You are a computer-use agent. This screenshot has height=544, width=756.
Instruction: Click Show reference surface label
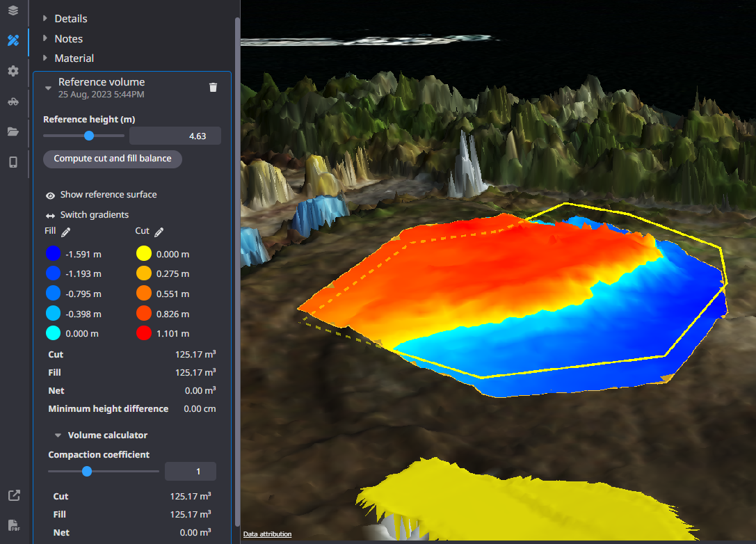(x=108, y=194)
